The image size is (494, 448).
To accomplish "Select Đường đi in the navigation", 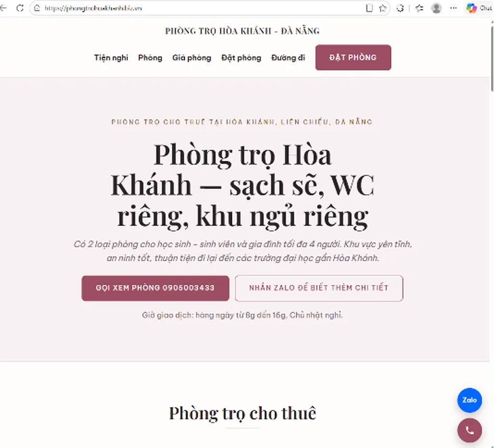I will (288, 58).
